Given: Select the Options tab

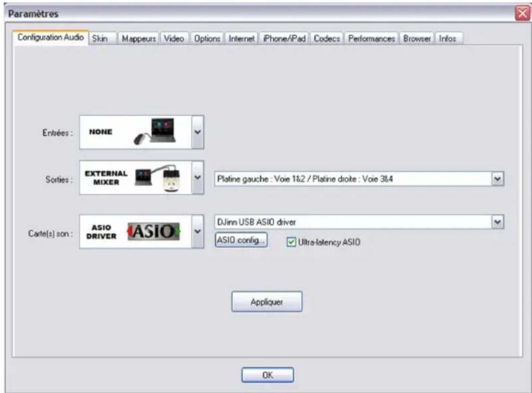Looking at the screenshot, I should pyautogui.click(x=207, y=39).
